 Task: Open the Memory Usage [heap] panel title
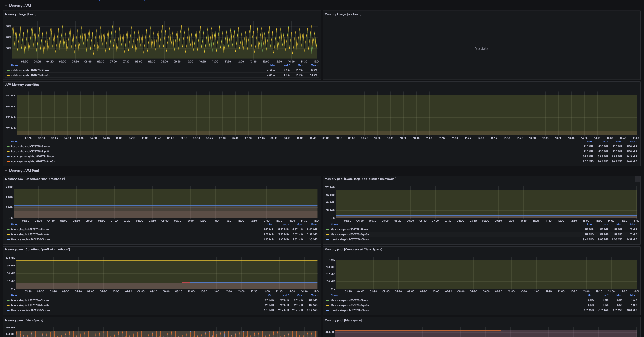(21, 14)
